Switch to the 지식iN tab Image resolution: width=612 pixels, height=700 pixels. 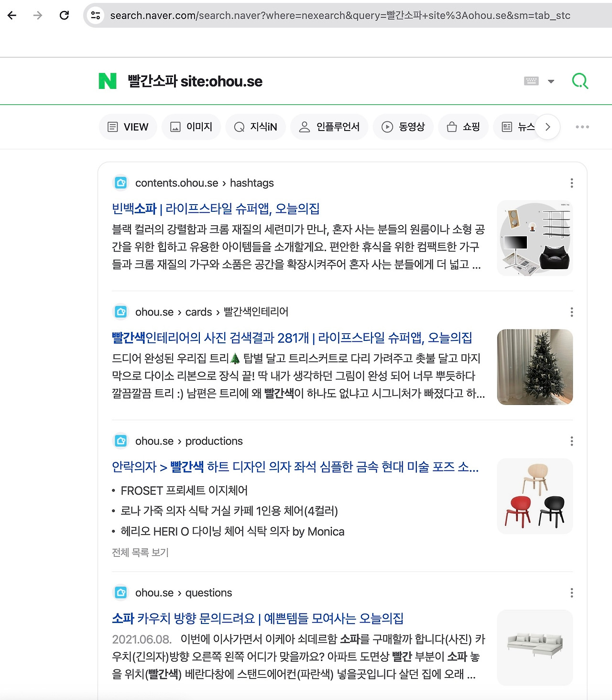[255, 127]
